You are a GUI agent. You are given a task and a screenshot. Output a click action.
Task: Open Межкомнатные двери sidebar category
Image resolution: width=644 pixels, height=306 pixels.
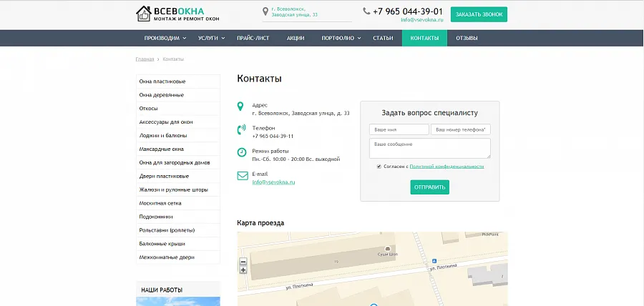(178, 257)
